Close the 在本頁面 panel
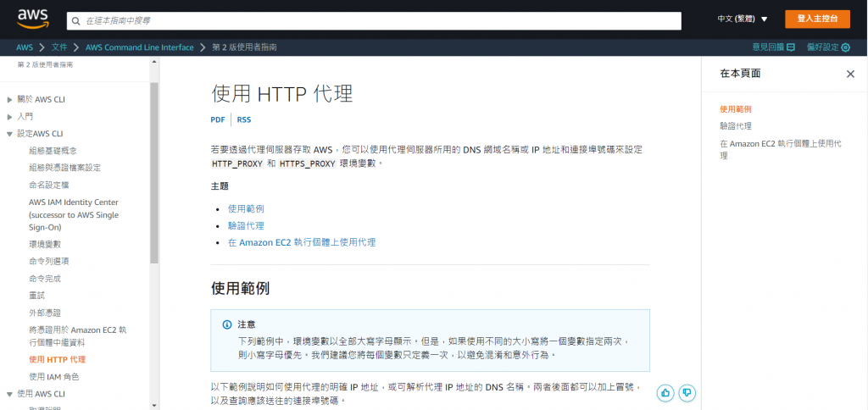The image size is (868, 410). point(850,74)
